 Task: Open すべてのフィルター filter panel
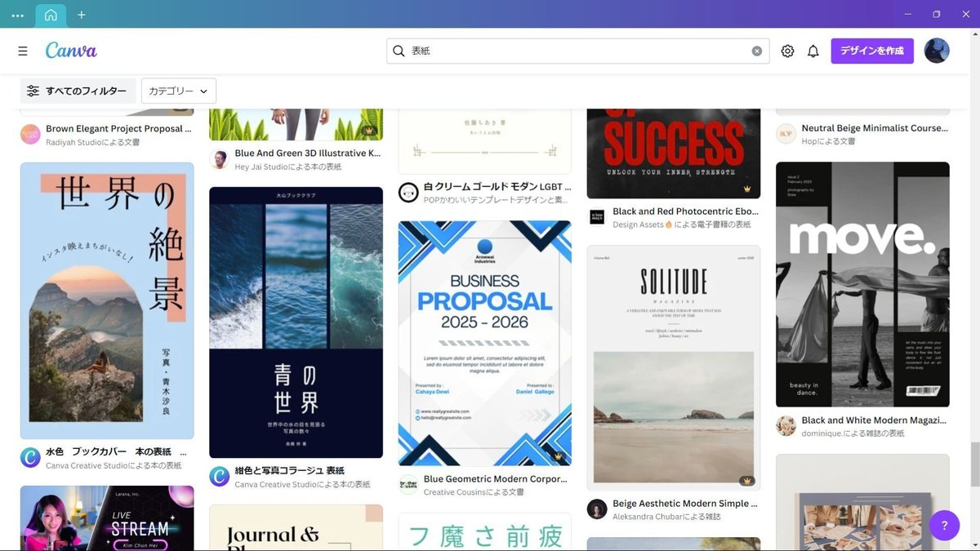click(x=78, y=91)
